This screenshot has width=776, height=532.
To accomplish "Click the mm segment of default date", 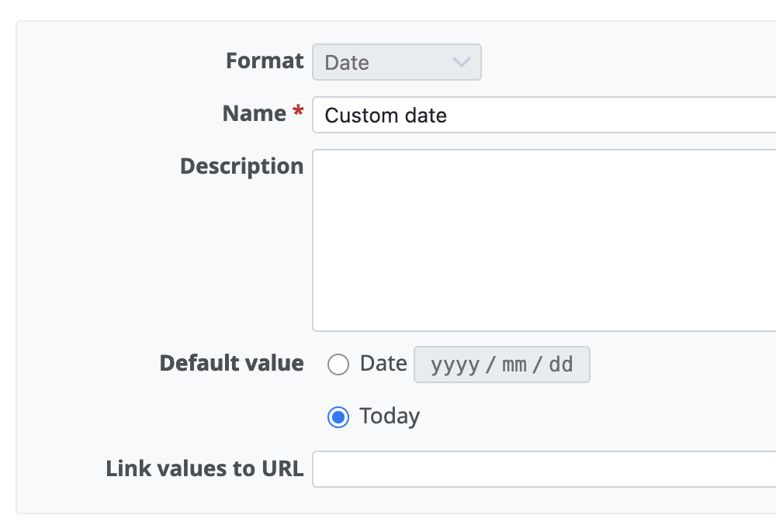I will pos(514,364).
